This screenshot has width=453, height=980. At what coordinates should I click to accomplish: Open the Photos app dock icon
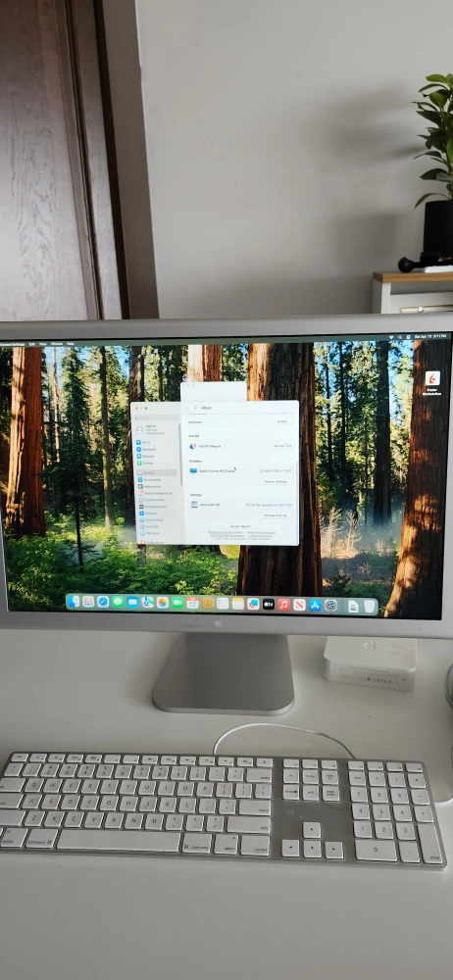point(163,604)
